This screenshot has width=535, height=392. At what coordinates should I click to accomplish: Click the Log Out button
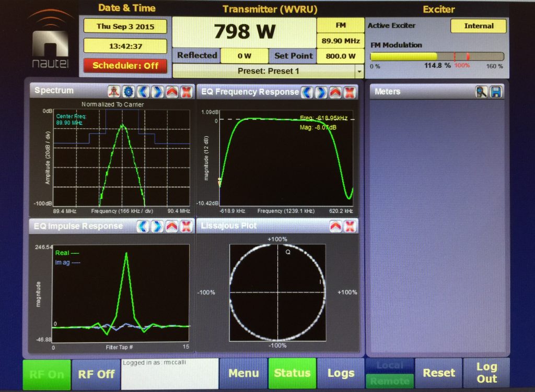pyautogui.click(x=486, y=373)
